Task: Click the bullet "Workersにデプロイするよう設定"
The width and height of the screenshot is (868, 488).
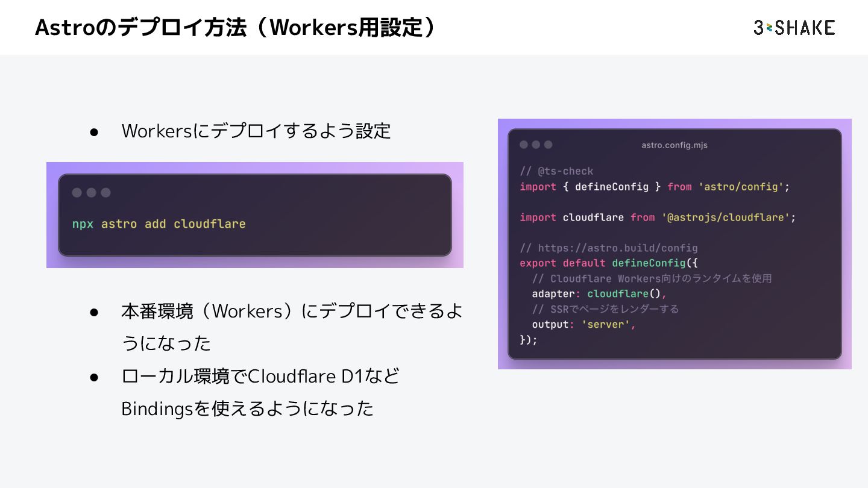Action: 256,131
